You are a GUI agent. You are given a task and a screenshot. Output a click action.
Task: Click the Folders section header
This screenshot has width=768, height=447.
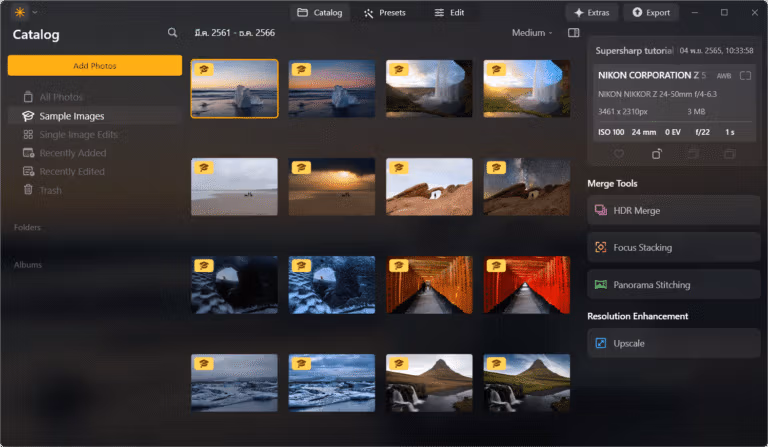[x=27, y=228]
